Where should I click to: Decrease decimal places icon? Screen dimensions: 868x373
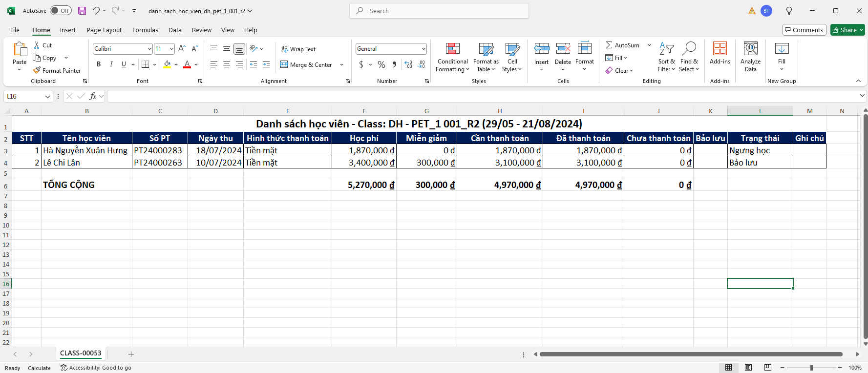click(x=422, y=64)
